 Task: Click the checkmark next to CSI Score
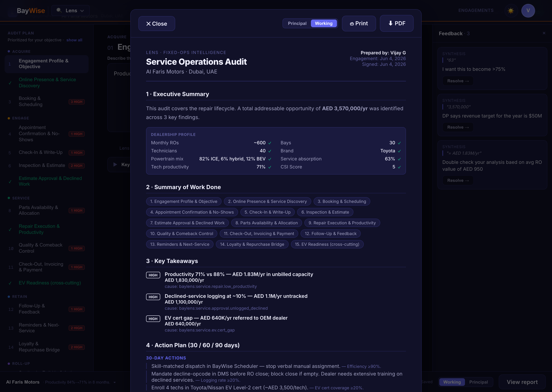coord(399,167)
